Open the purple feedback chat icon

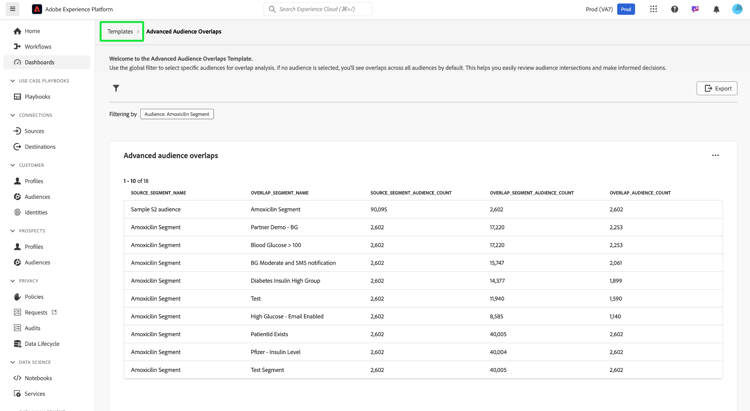click(x=695, y=9)
